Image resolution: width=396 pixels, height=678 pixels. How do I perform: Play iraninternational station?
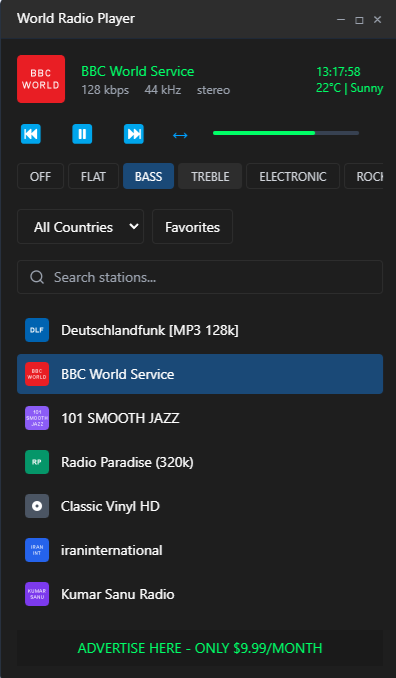click(x=200, y=550)
